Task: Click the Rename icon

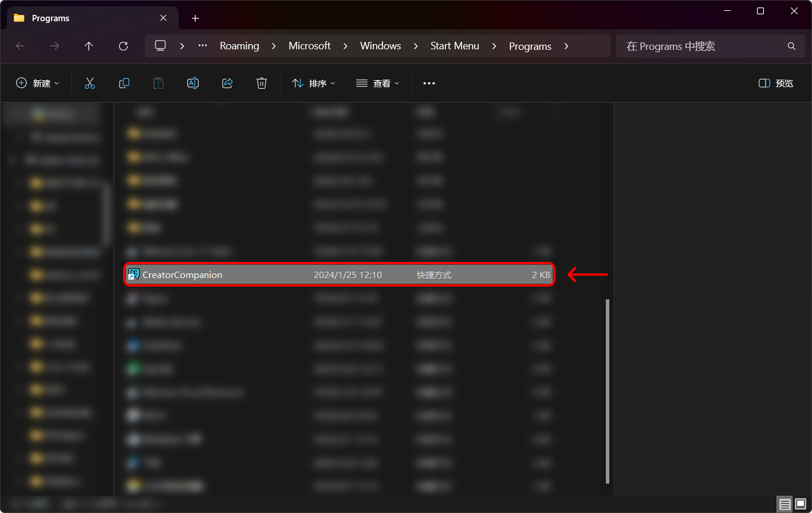Action: pos(193,83)
